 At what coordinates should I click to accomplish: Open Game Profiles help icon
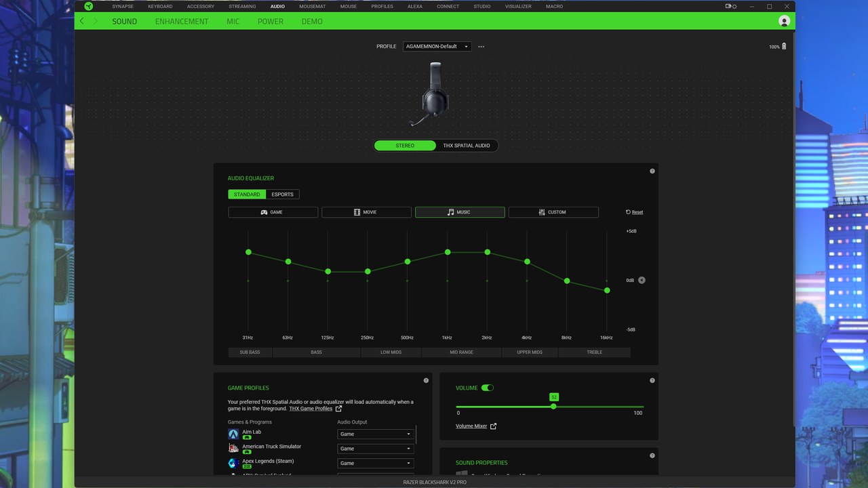click(x=426, y=380)
